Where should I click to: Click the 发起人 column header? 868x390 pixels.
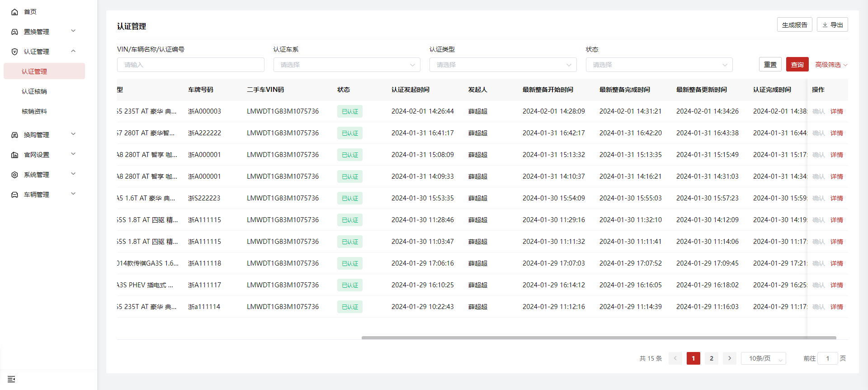[477, 90]
